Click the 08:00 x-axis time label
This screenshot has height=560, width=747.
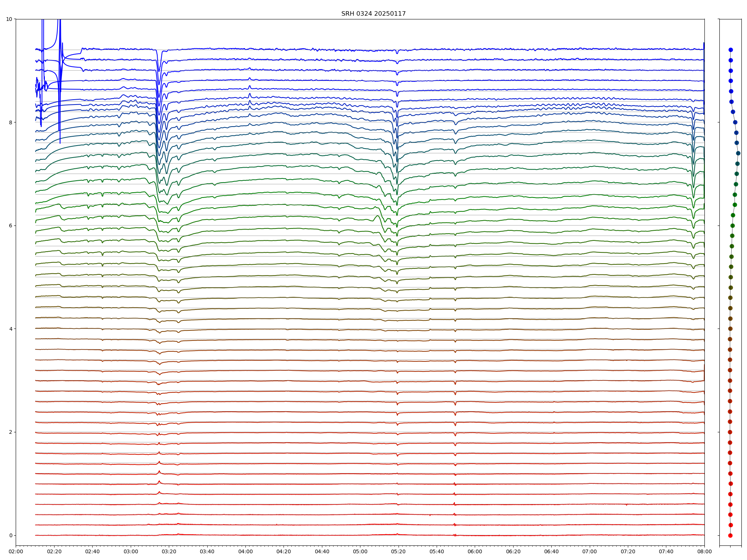(704, 552)
